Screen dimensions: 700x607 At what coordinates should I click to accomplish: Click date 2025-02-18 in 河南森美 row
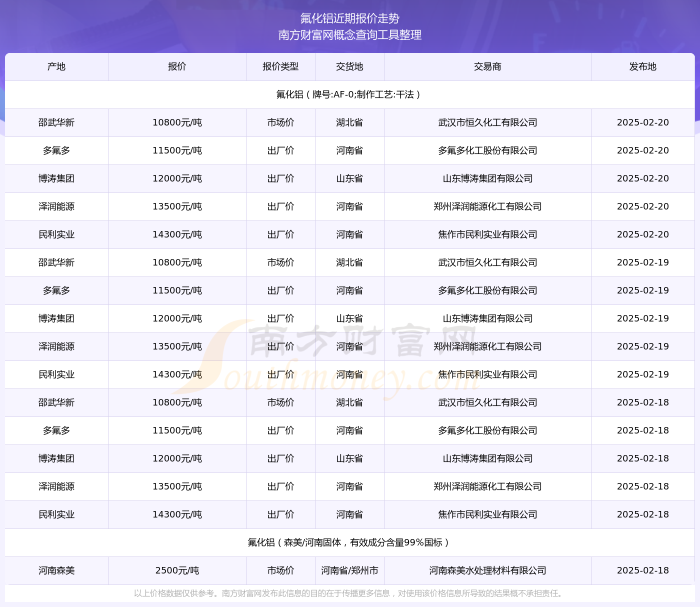click(643, 570)
